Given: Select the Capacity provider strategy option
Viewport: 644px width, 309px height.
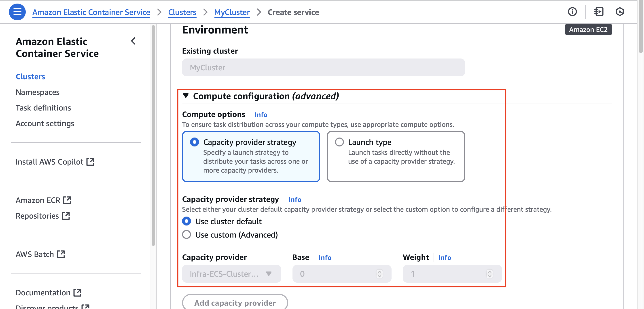Looking at the screenshot, I should 251,157.
